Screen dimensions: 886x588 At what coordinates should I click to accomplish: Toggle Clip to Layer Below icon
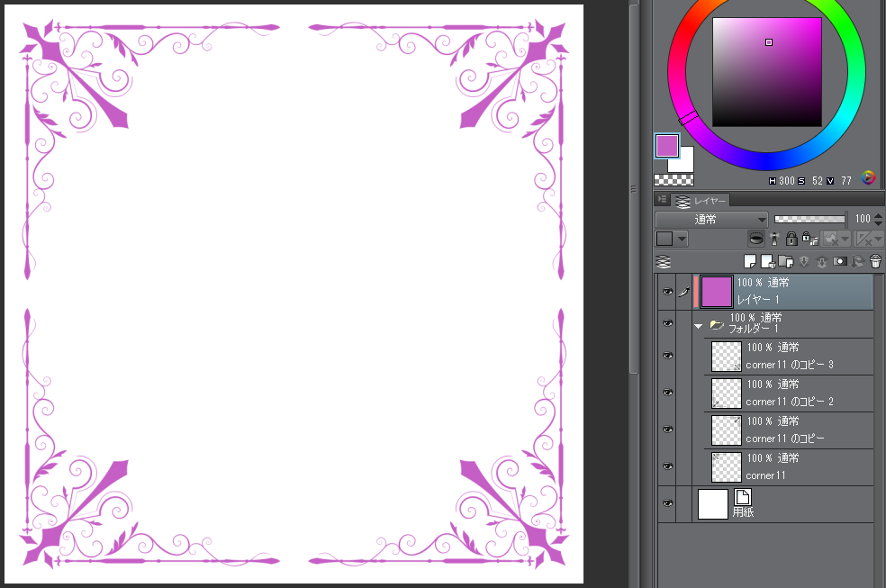pos(756,239)
